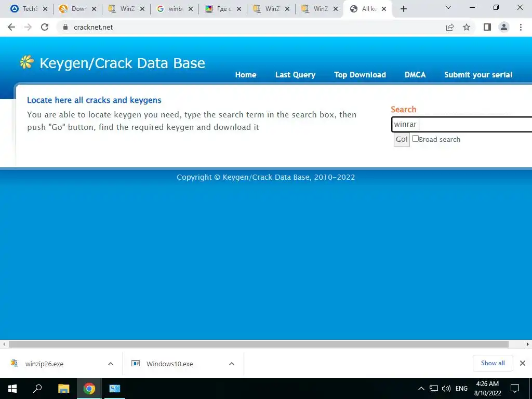Click Show all downloads button
This screenshot has width=532, height=399.
pos(493,363)
